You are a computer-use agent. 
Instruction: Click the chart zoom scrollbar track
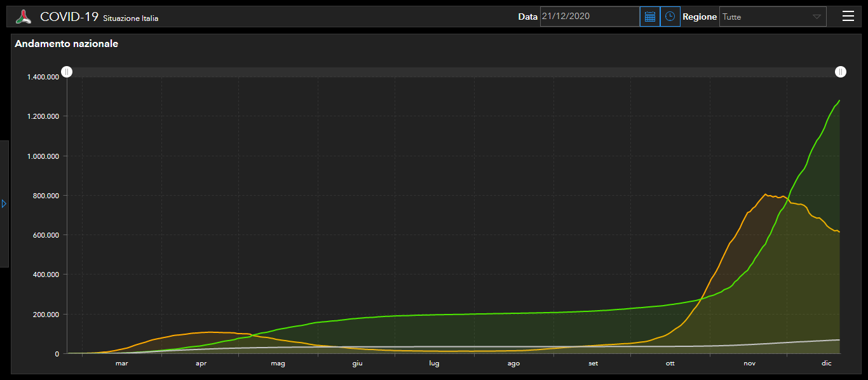(x=453, y=72)
